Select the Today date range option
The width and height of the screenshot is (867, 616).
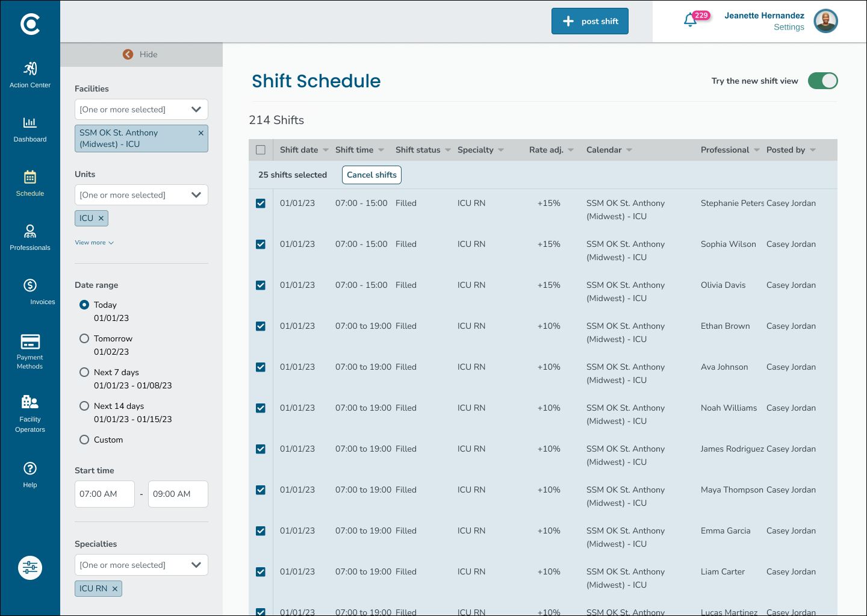(84, 305)
